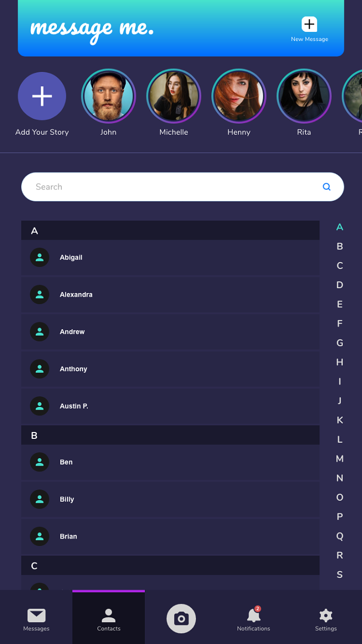The width and height of the screenshot is (362, 644).
Task: Open Settings gear icon
Action: (x=326, y=616)
